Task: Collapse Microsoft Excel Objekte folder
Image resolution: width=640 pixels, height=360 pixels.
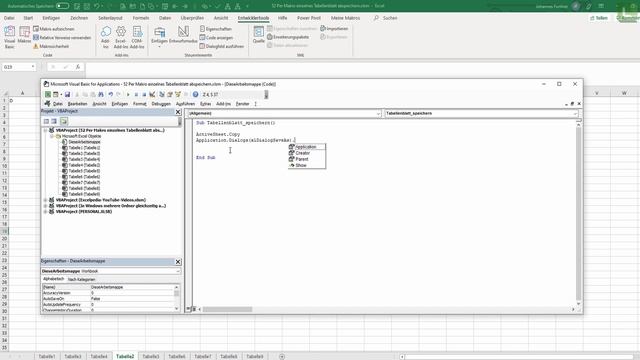Action: 52,136
